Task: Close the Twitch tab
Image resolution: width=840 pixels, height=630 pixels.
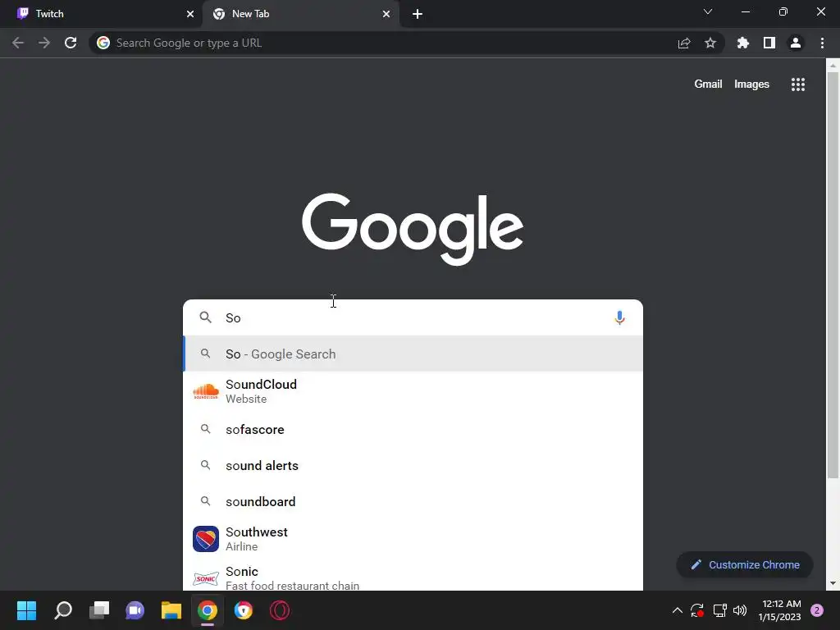Action: (x=190, y=14)
